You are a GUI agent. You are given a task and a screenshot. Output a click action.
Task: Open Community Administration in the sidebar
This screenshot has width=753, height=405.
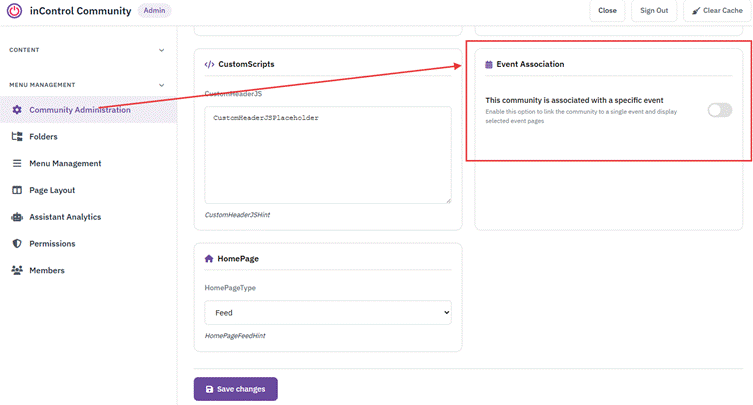88,110
